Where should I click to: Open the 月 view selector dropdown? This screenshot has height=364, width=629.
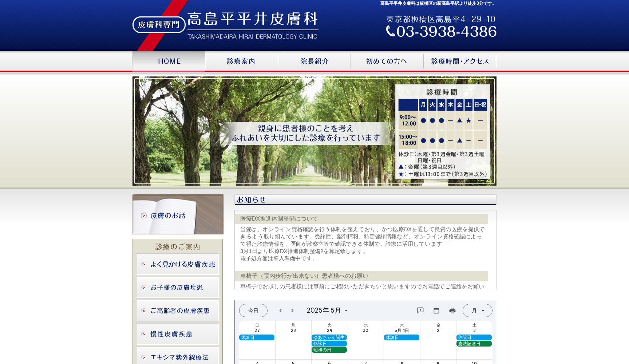(477, 310)
